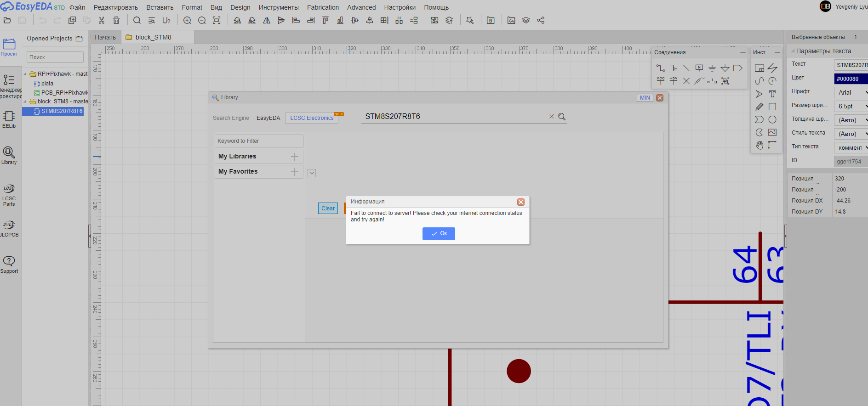Open the Тип текста dropdown
The width and height of the screenshot is (868, 406).
pyautogui.click(x=851, y=147)
